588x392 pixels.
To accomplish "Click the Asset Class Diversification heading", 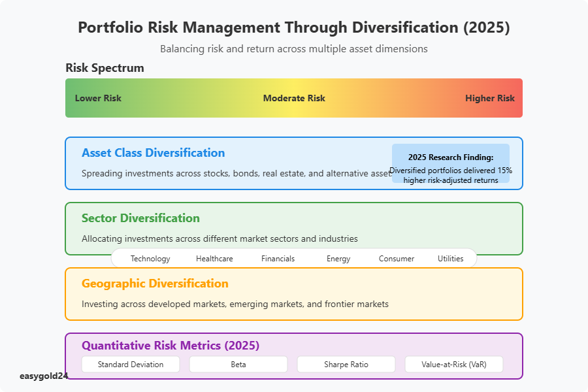I will (153, 153).
